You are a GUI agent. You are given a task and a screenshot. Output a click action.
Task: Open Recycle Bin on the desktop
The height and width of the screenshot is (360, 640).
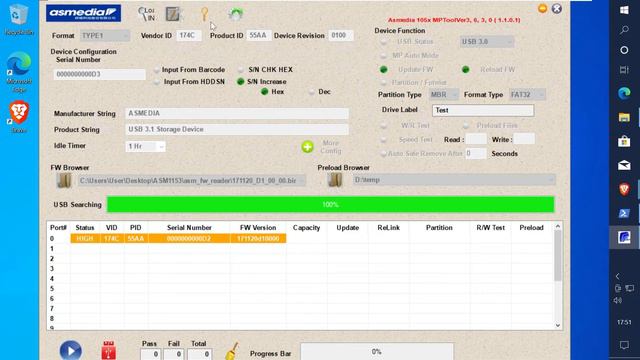pos(18,19)
